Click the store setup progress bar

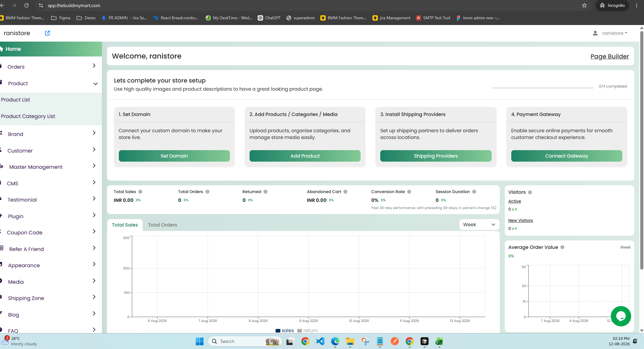(x=542, y=88)
